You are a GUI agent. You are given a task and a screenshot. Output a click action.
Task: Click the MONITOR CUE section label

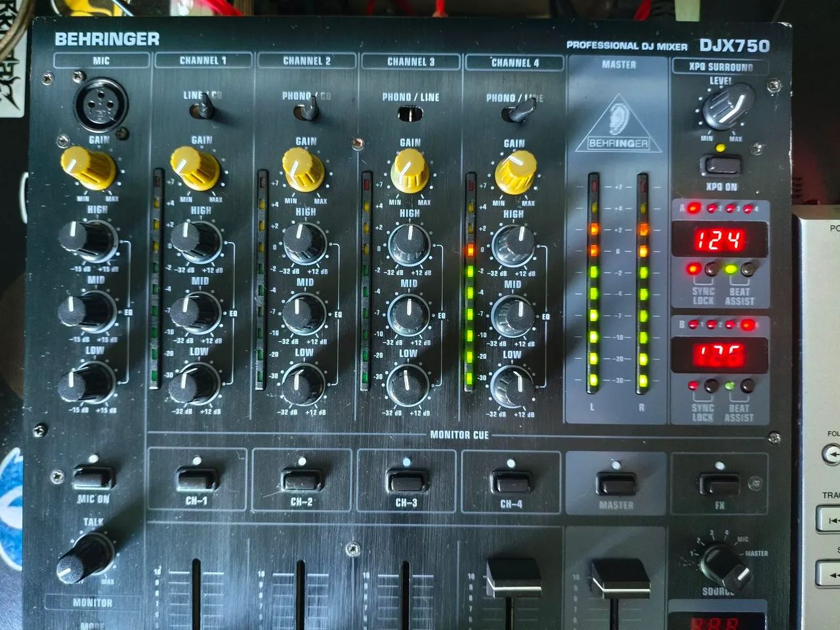pyautogui.click(x=459, y=434)
